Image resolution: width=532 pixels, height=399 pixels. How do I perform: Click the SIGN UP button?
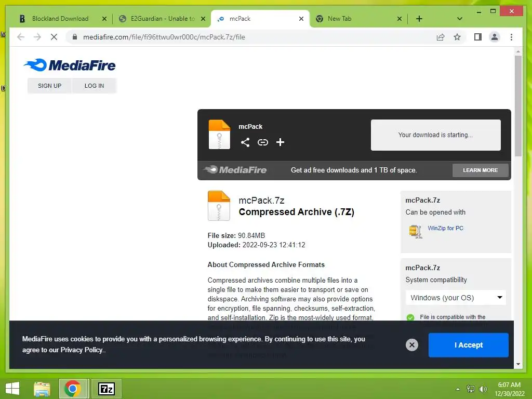pos(49,86)
